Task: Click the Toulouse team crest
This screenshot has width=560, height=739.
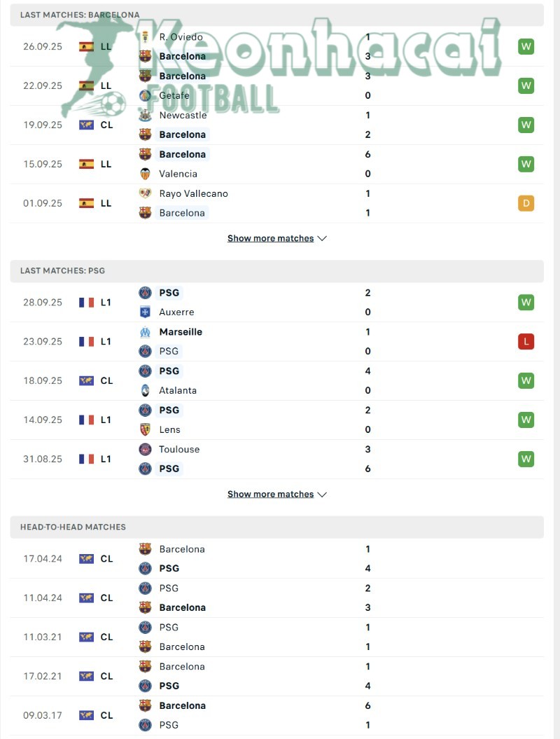Action: [x=145, y=450]
